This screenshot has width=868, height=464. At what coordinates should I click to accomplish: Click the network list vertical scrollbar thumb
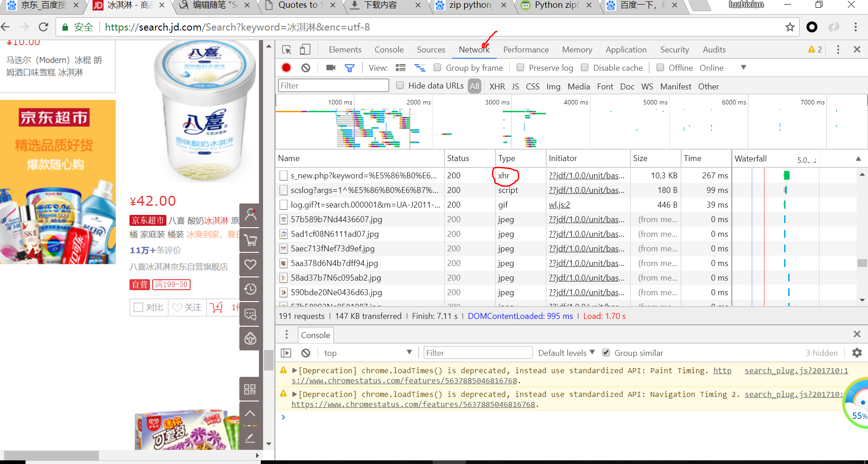[862, 263]
